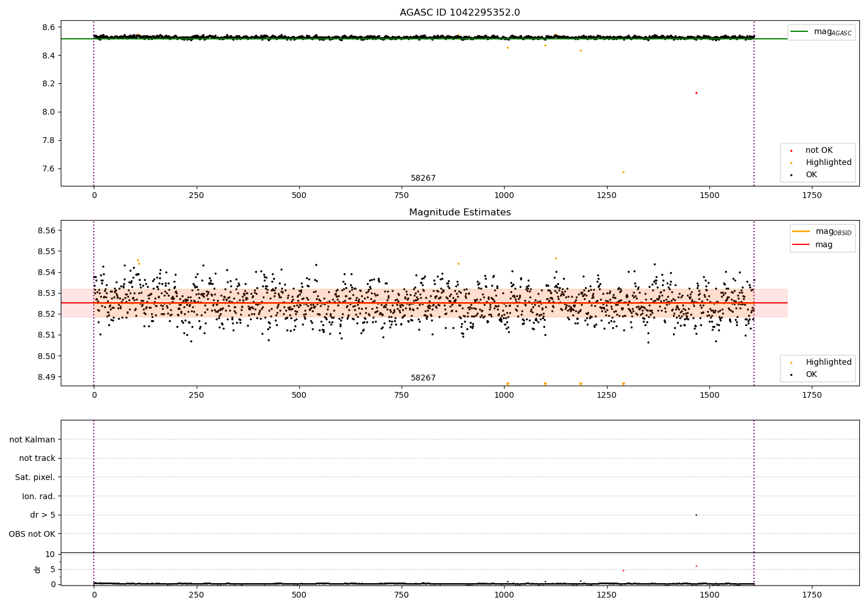Image resolution: width=868 pixels, height=608 pixels.
Task: Click the orange highlighted outlier point near magnitude 7.57
Action: 623,172
